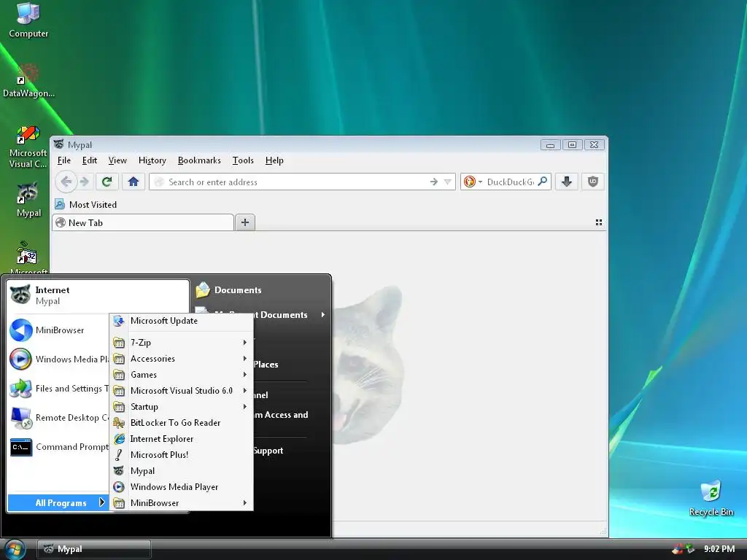The height and width of the screenshot is (560, 747).
Task: Launch Microsoft Update from programs list
Action: tap(182, 321)
